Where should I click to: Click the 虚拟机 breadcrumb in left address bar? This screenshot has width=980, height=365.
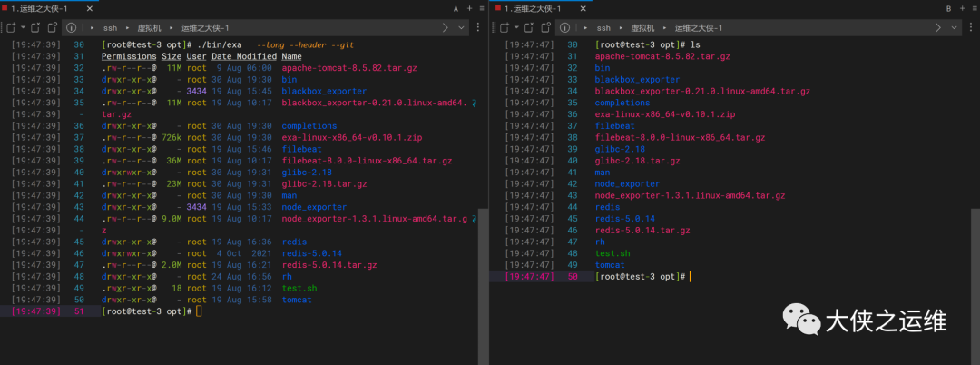point(149,28)
